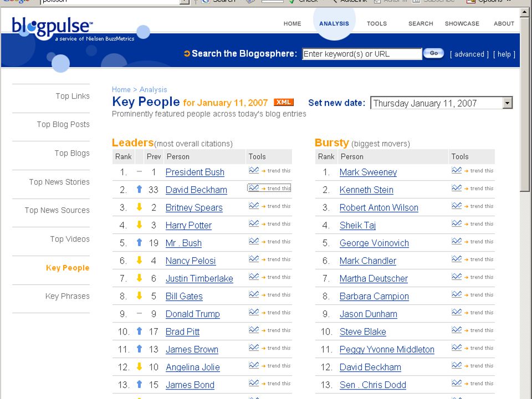This screenshot has width=532, height=399.
Task: Open trend chart icon for Sheik Taj
Action: (457, 223)
